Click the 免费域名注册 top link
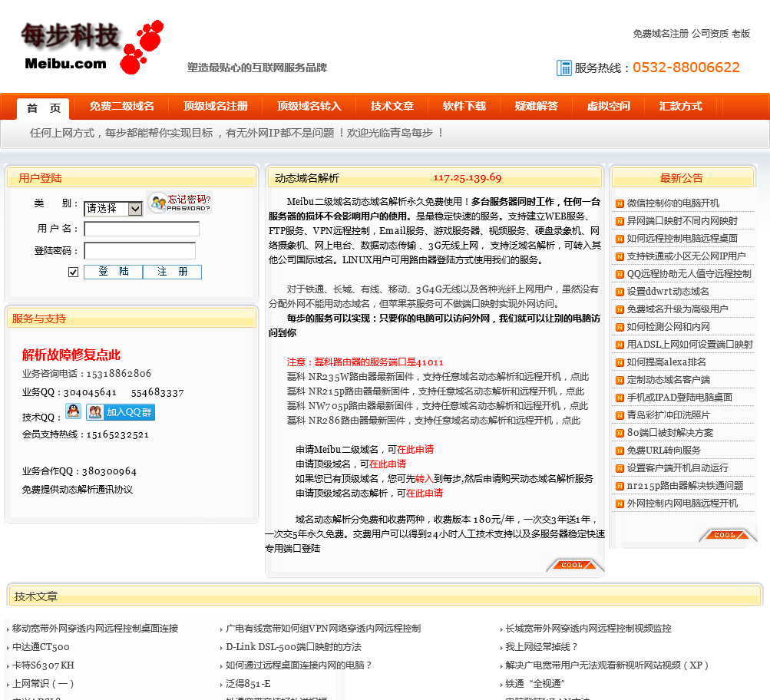 pos(660,34)
